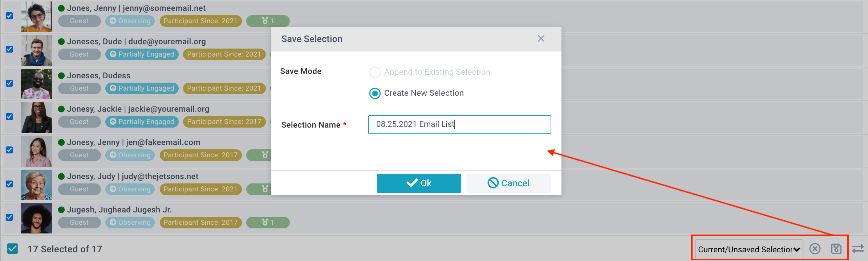Click Jonesy, Jackie's Partially Engaged badge
The height and width of the screenshot is (261, 868).
click(142, 122)
